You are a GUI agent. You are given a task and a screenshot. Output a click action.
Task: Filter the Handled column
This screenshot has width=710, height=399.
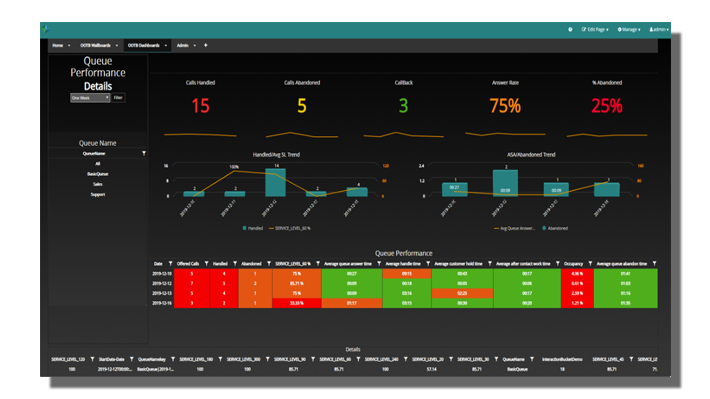tap(235, 264)
